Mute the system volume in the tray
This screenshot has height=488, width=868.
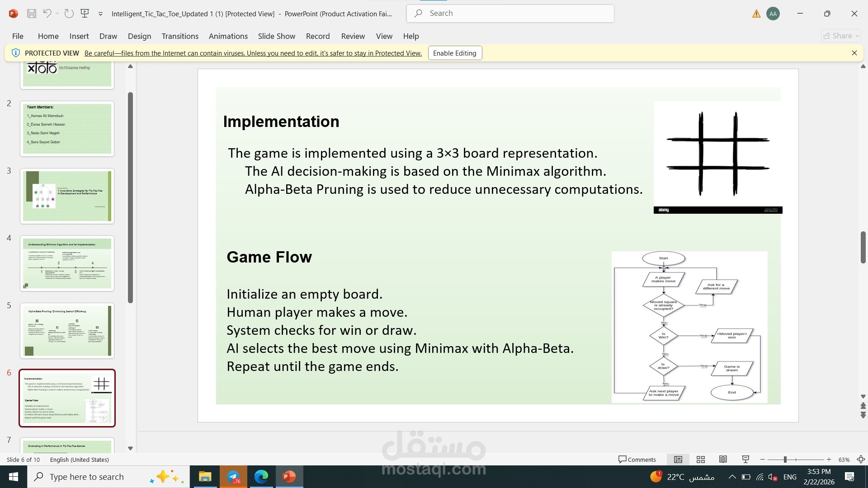(x=774, y=476)
